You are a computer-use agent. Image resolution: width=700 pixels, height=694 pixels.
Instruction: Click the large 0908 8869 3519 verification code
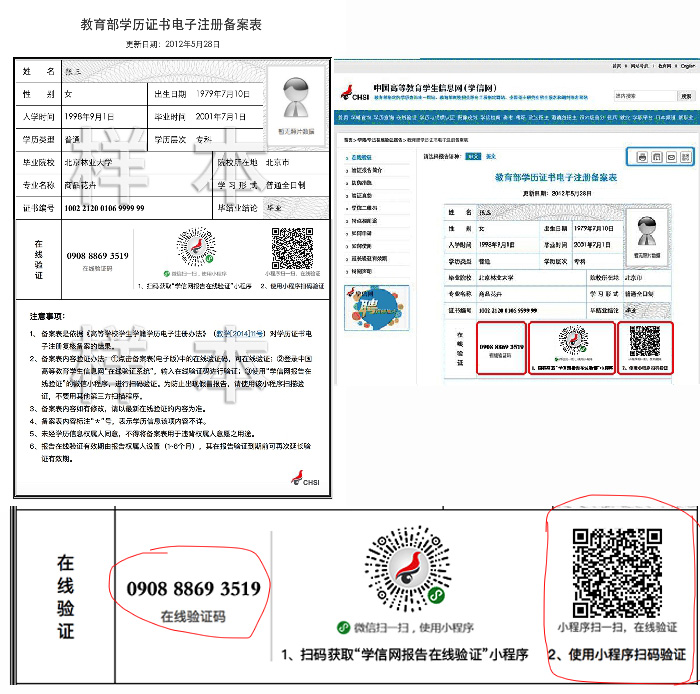click(x=193, y=589)
